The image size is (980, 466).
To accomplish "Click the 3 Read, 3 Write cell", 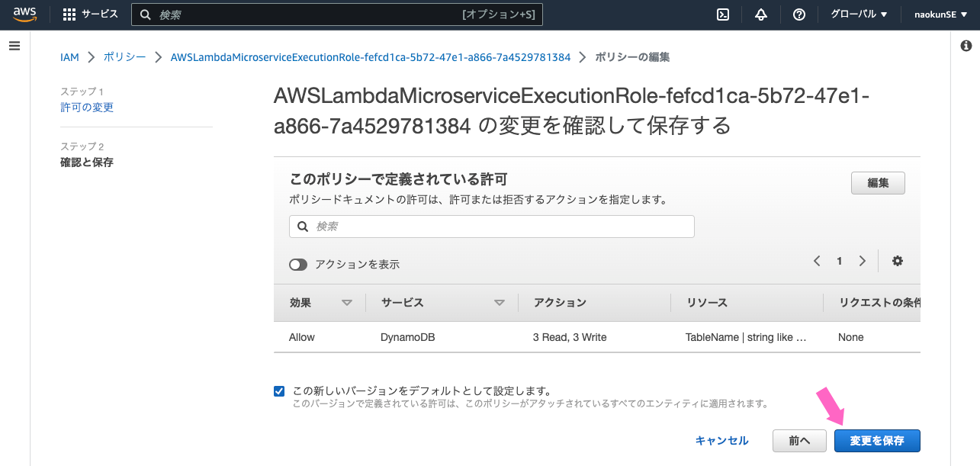I will [x=570, y=337].
